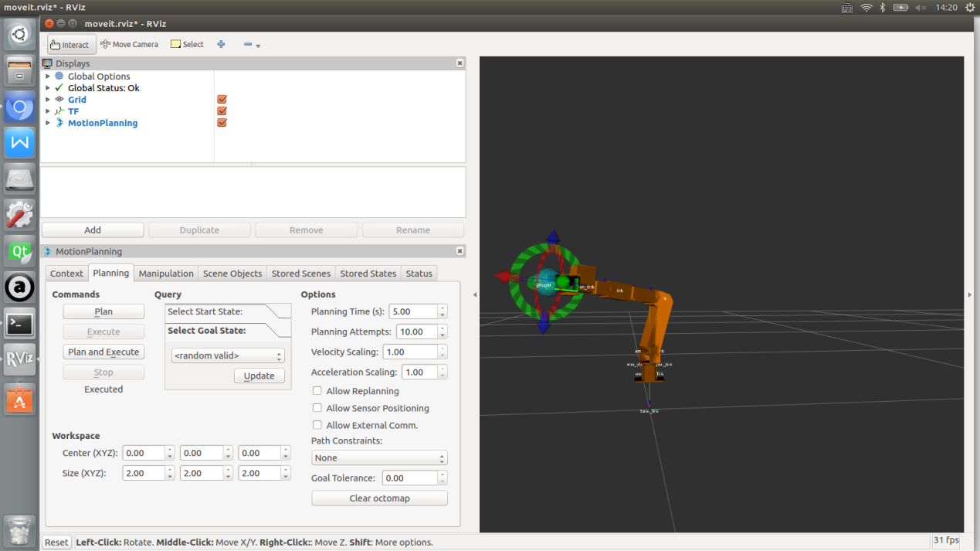Open the random valid goal state dropdown

pos(228,356)
